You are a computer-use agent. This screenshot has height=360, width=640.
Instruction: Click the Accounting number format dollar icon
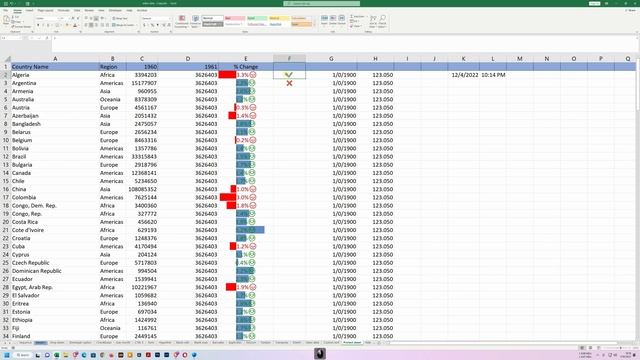(x=144, y=25)
